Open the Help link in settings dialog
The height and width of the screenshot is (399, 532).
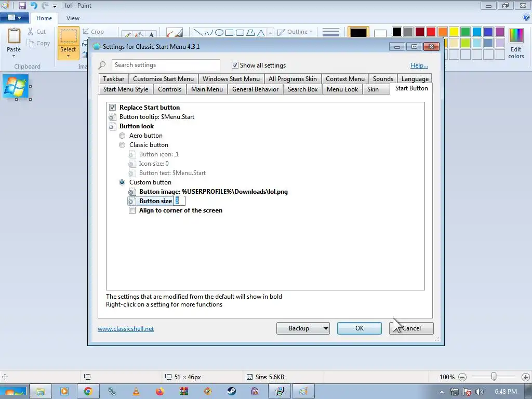419,65
